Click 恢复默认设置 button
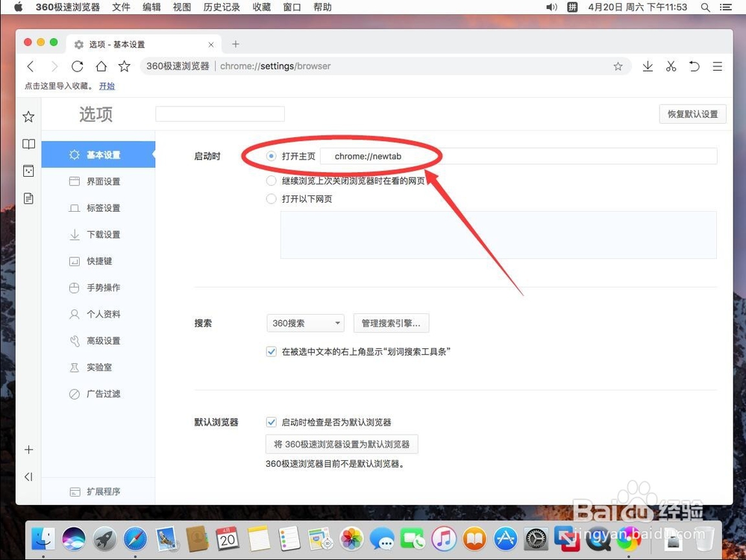746x560 pixels. 692,114
